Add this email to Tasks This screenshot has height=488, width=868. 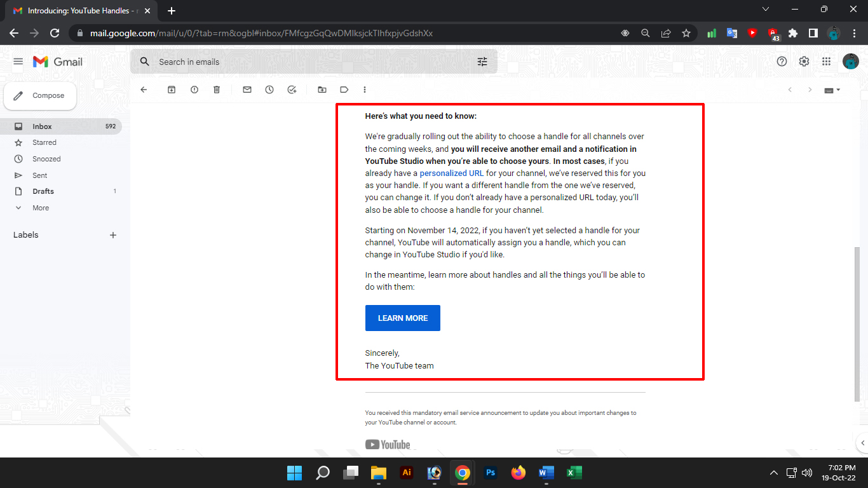point(292,90)
